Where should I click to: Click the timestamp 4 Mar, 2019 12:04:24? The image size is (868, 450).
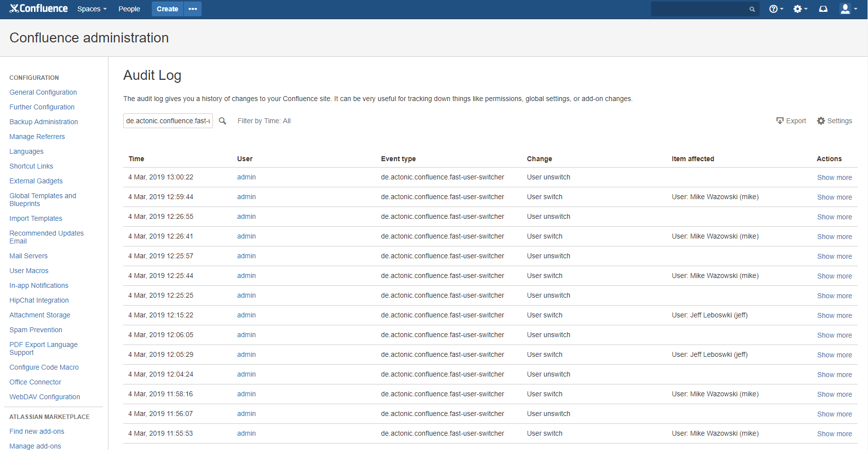161,374
